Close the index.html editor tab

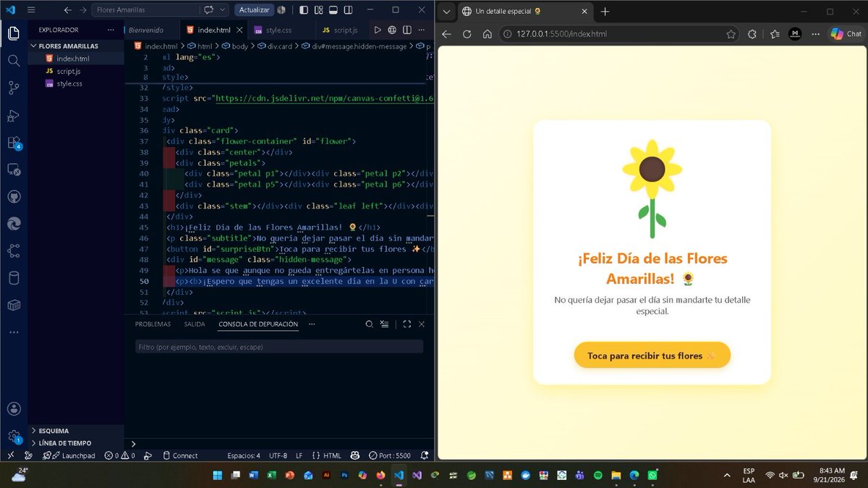click(x=241, y=30)
